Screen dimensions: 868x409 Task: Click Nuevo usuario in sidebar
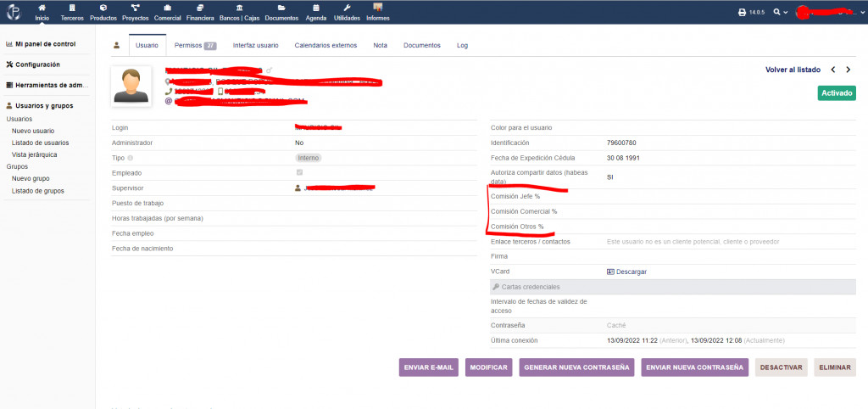coord(33,131)
